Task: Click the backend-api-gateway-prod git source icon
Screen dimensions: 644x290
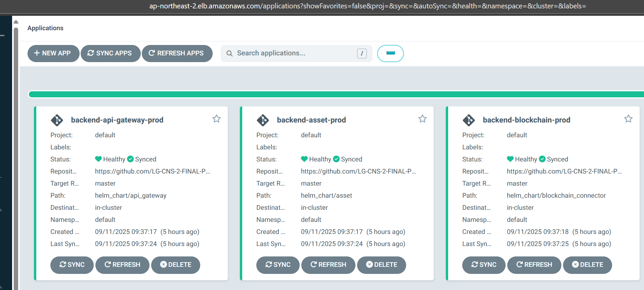Action: pyautogui.click(x=57, y=120)
